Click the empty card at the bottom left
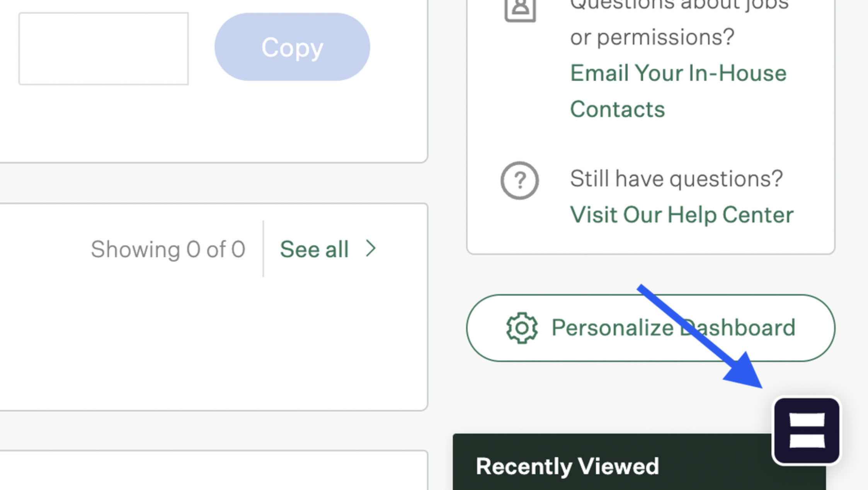Image resolution: width=868 pixels, height=490 pixels. [x=213, y=471]
